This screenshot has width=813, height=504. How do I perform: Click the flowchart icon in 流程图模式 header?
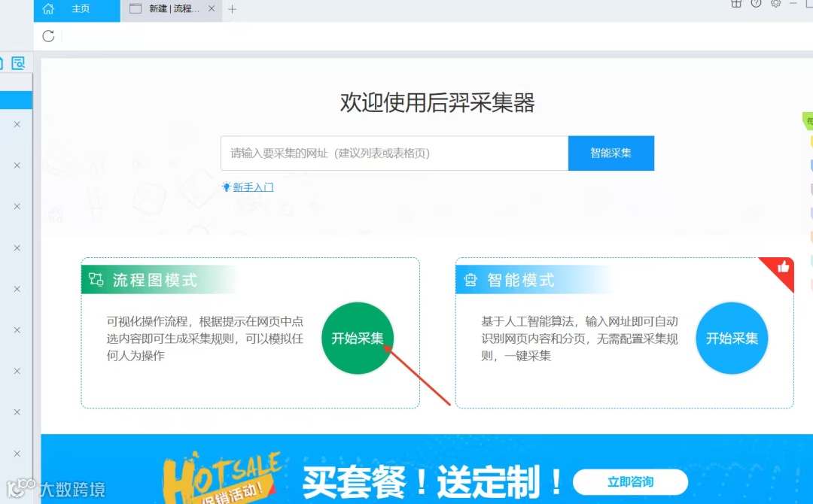(96, 281)
